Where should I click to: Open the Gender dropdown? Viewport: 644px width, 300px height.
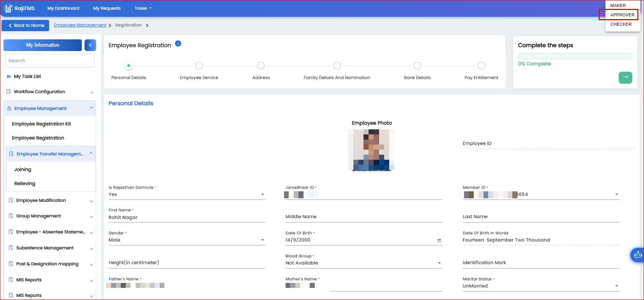pos(187,240)
